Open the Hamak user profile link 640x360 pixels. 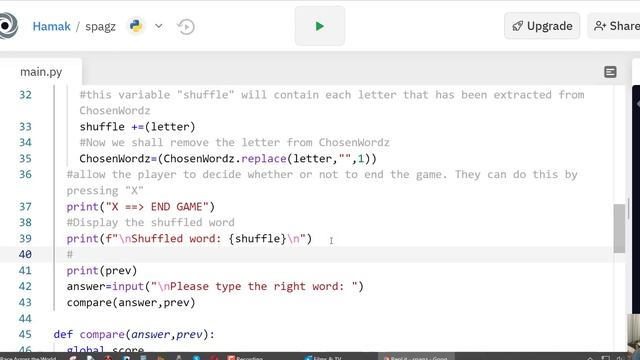pyautogui.click(x=51, y=27)
